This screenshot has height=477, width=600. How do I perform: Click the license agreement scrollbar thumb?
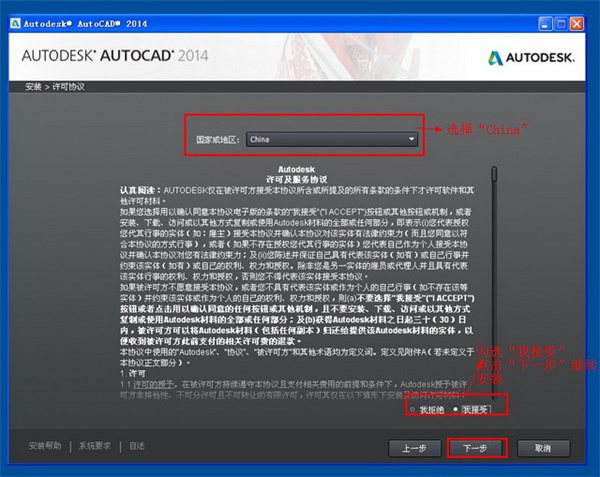pos(494,174)
